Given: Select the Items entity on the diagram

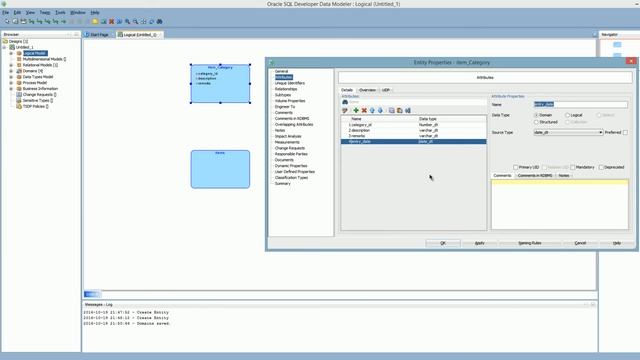Looking at the screenshot, I should [x=220, y=169].
